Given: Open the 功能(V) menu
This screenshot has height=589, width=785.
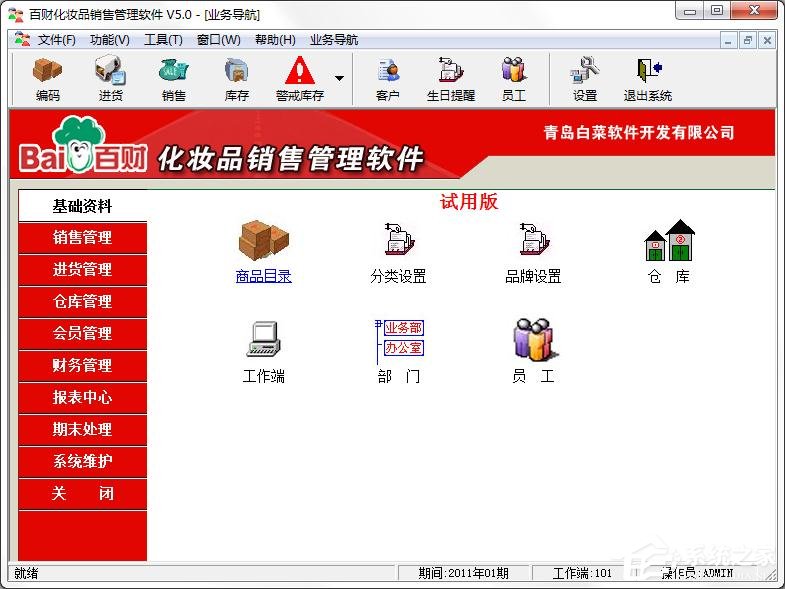Looking at the screenshot, I should 110,40.
